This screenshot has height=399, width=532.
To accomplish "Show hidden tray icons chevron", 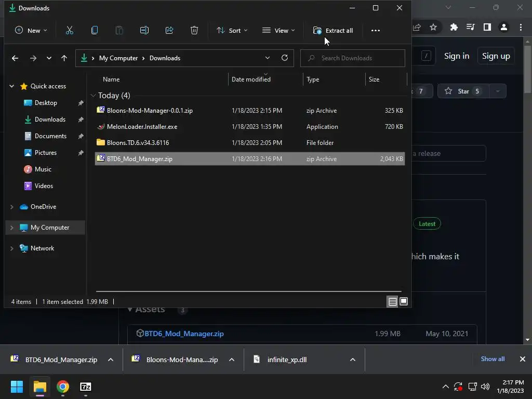I will (x=445, y=387).
